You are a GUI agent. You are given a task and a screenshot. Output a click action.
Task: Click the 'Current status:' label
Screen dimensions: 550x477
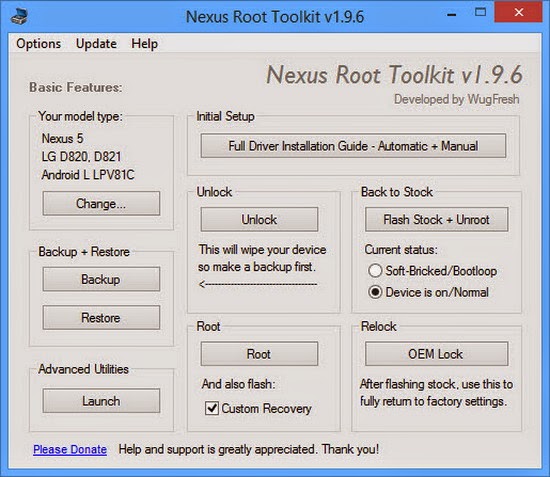pos(401,250)
